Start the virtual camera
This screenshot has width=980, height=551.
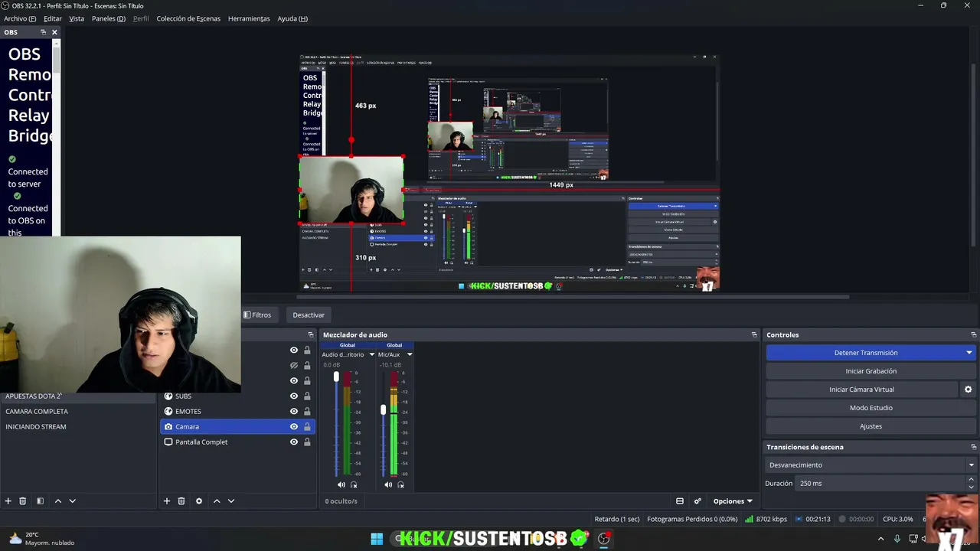click(x=862, y=390)
